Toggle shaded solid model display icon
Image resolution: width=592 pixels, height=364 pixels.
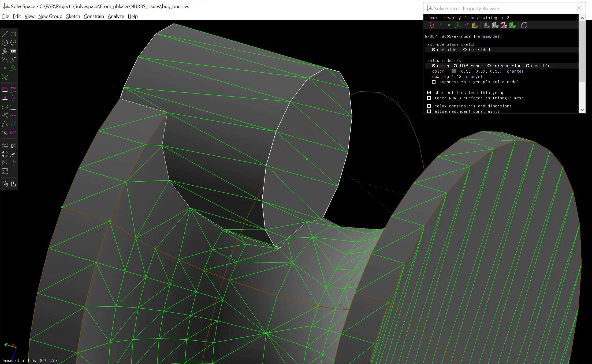[487, 25]
